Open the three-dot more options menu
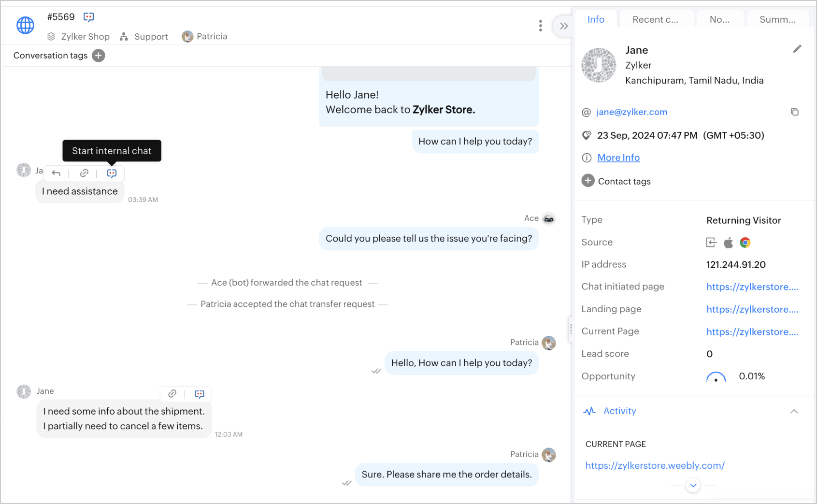The image size is (817, 504). (x=540, y=26)
